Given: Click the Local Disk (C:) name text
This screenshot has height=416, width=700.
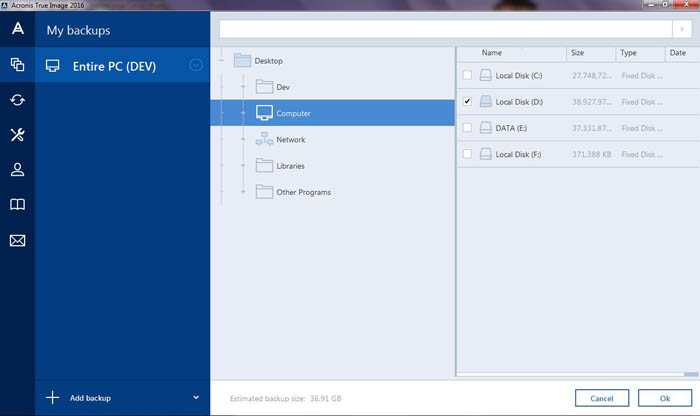Looking at the screenshot, I should point(519,75).
